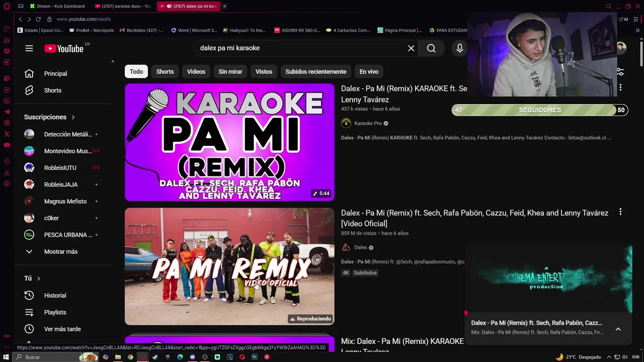Open the Recibidos (427) Gmail bookmark
The width and height of the screenshot is (644, 362).
point(141,30)
